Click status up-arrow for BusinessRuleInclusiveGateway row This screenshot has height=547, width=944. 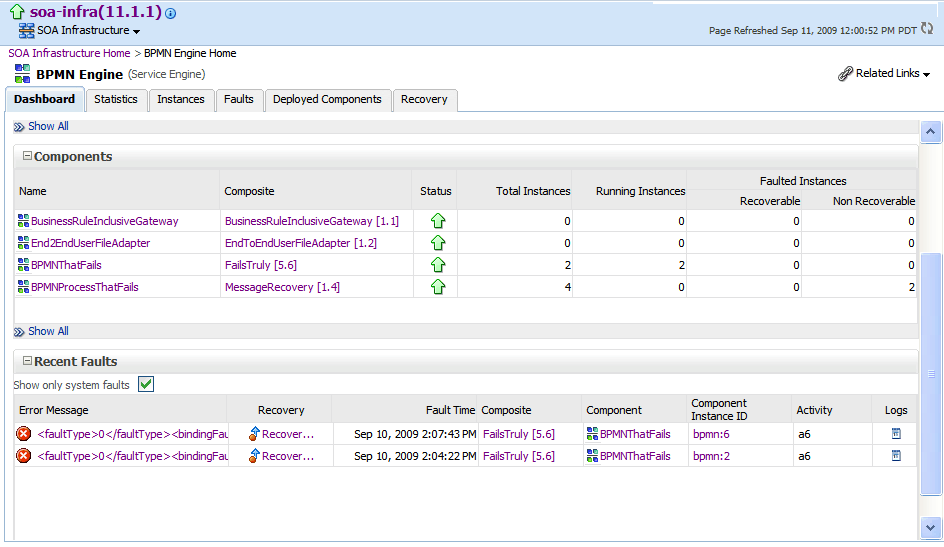pyautogui.click(x=438, y=221)
